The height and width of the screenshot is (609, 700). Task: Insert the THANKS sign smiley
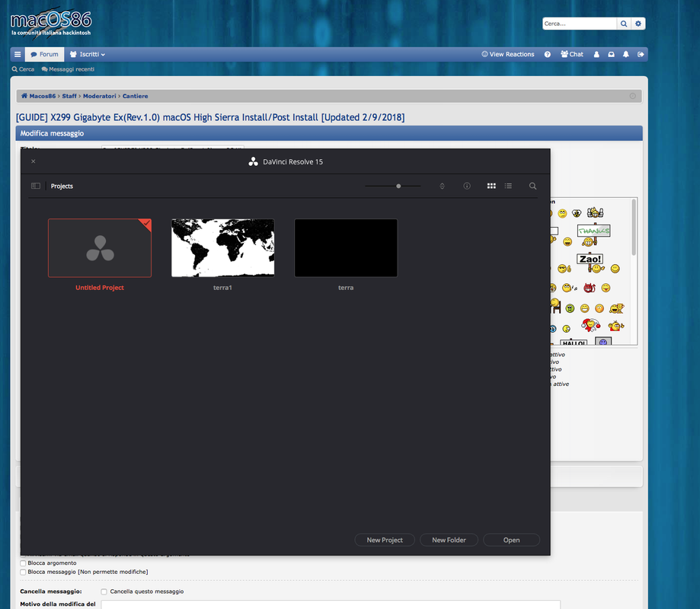pos(593,234)
